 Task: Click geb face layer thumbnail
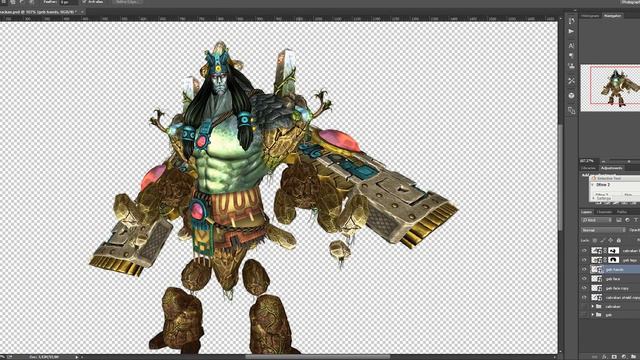pos(597,279)
